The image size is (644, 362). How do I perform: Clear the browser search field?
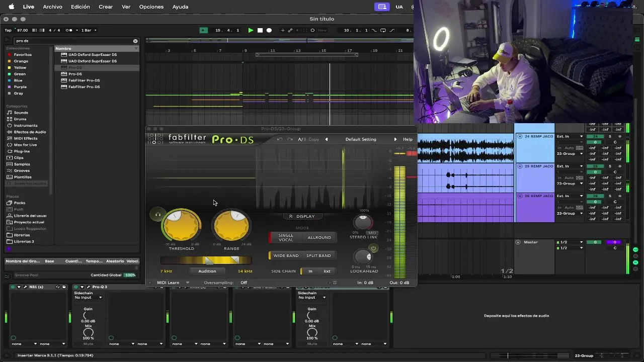point(135,41)
